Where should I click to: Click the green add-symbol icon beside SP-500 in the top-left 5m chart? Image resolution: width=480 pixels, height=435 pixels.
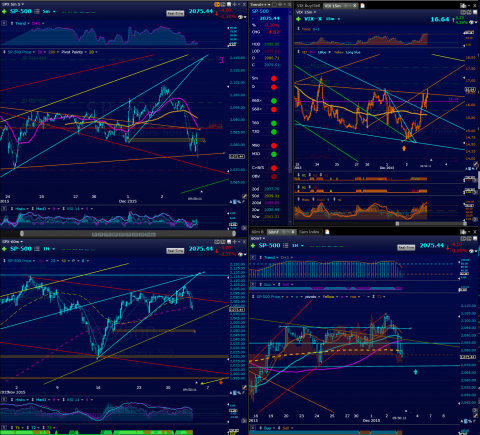4,11
